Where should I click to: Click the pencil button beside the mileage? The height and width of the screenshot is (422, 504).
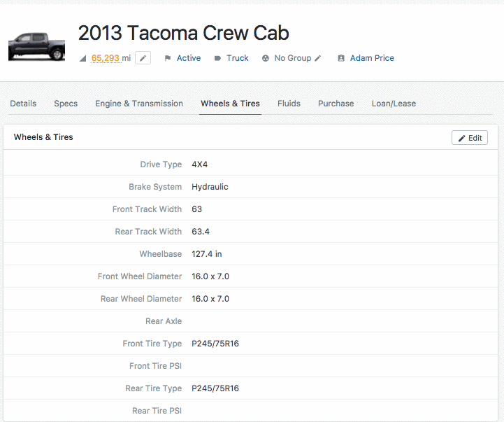[x=143, y=58]
